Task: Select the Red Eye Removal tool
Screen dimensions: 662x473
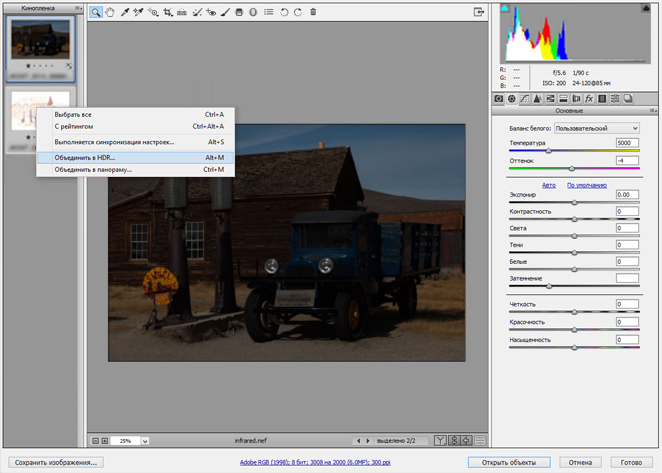Action: 211,12
